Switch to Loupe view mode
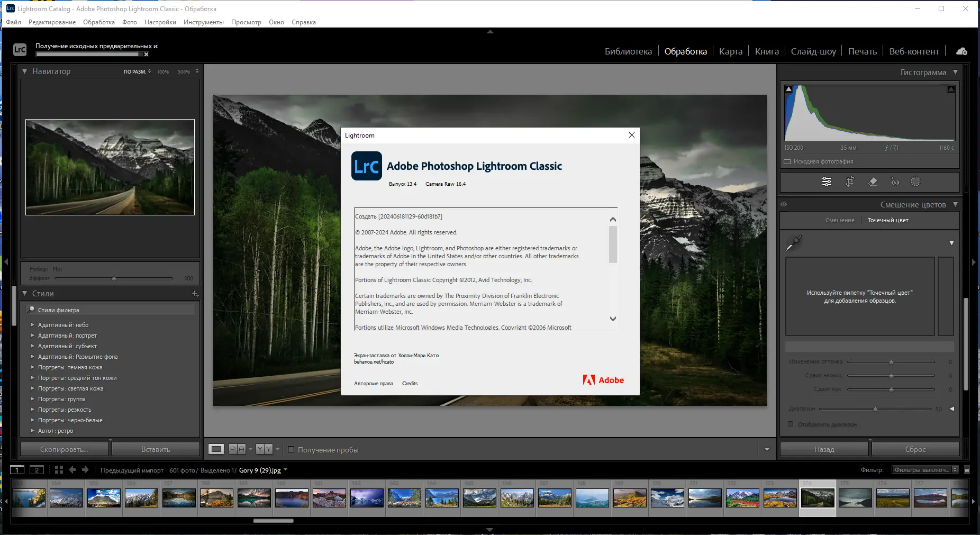This screenshot has height=535, width=980. [x=216, y=449]
